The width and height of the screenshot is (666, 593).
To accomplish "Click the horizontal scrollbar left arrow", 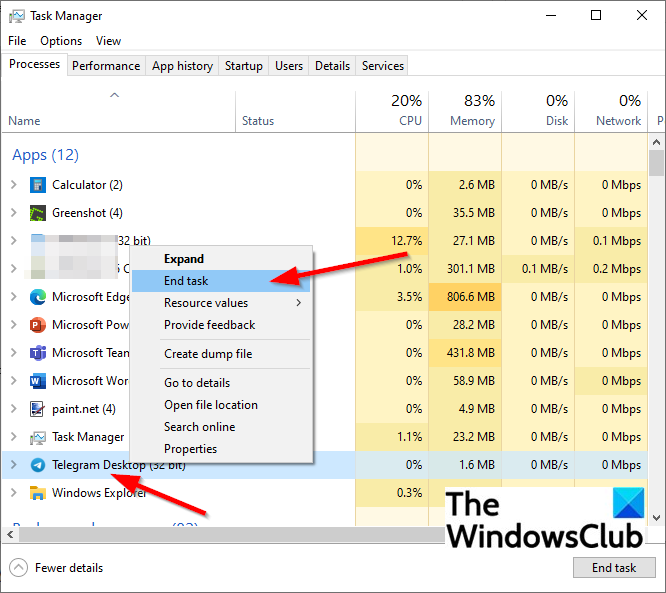I will (x=10, y=535).
